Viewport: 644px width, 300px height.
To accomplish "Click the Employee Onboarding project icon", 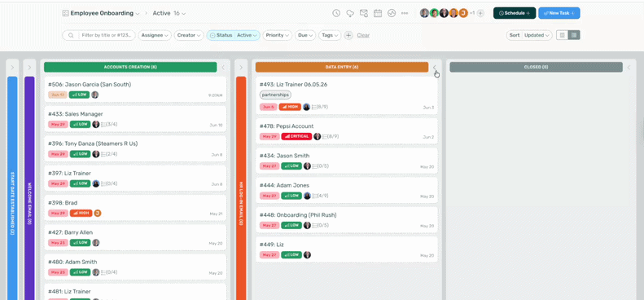I will coord(65,13).
